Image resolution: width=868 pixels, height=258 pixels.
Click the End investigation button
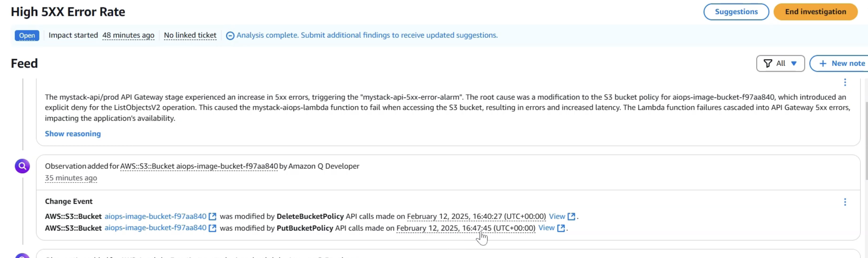[x=815, y=12]
